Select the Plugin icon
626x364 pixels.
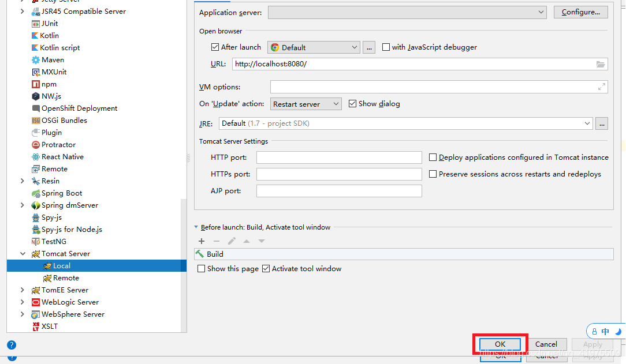(x=36, y=132)
